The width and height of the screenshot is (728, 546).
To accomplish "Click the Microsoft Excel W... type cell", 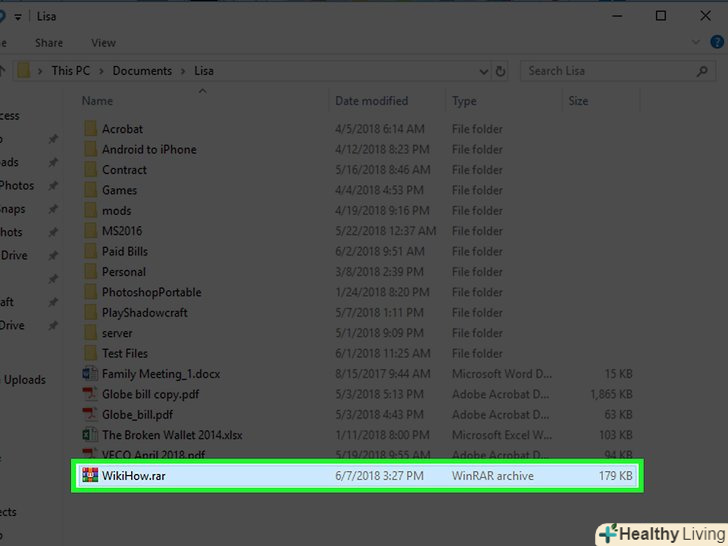I will point(502,435).
